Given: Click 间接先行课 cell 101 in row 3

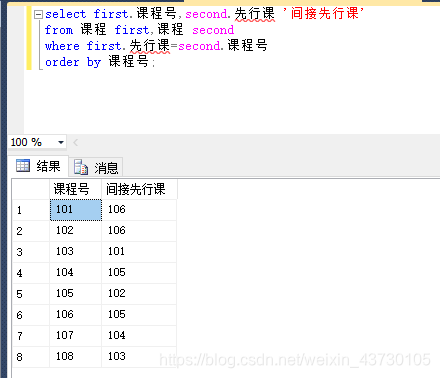Looking at the screenshot, I should pyautogui.click(x=139, y=252).
